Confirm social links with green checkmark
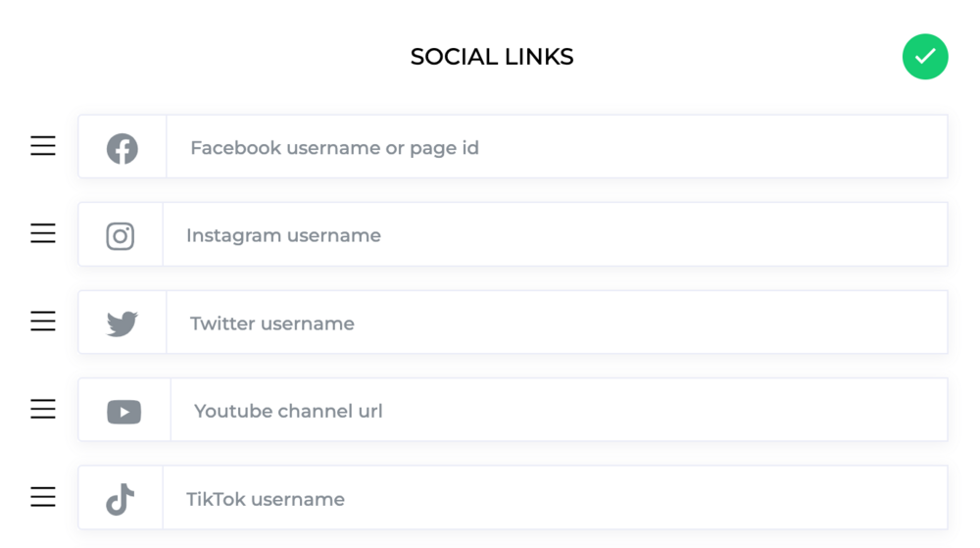Screen dimensions: 980x548 (925, 57)
